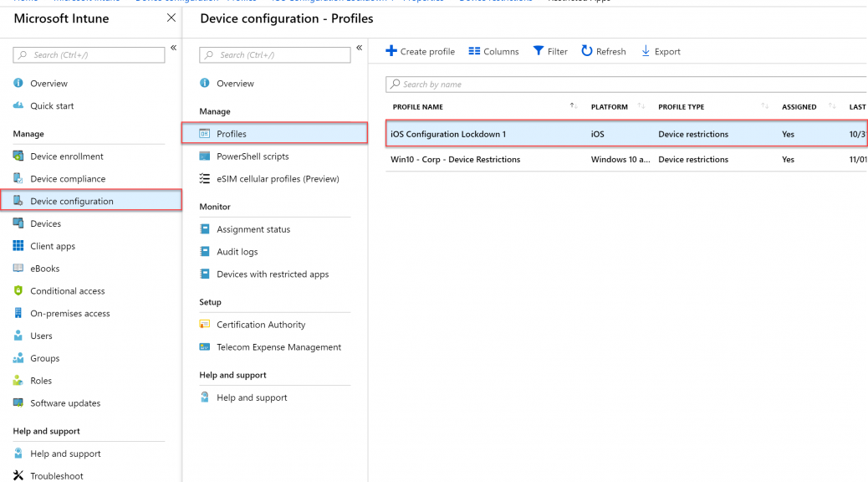Click the Device compliance icon
The image size is (868, 482).
pyautogui.click(x=18, y=178)
